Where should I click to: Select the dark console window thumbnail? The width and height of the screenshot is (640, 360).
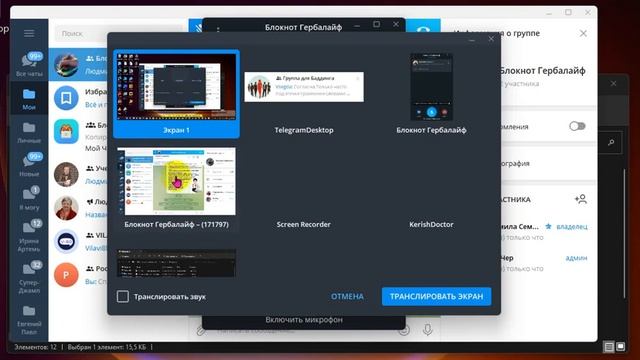(x=176, y=263)
